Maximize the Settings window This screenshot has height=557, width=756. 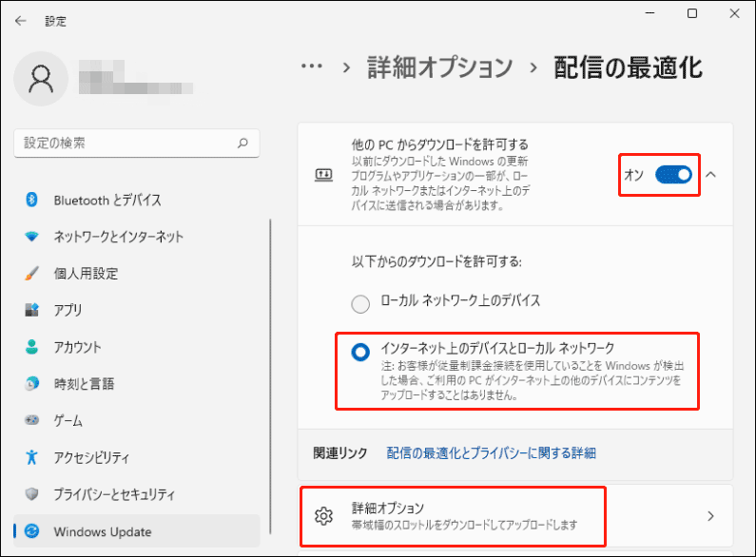pos(692,13)
